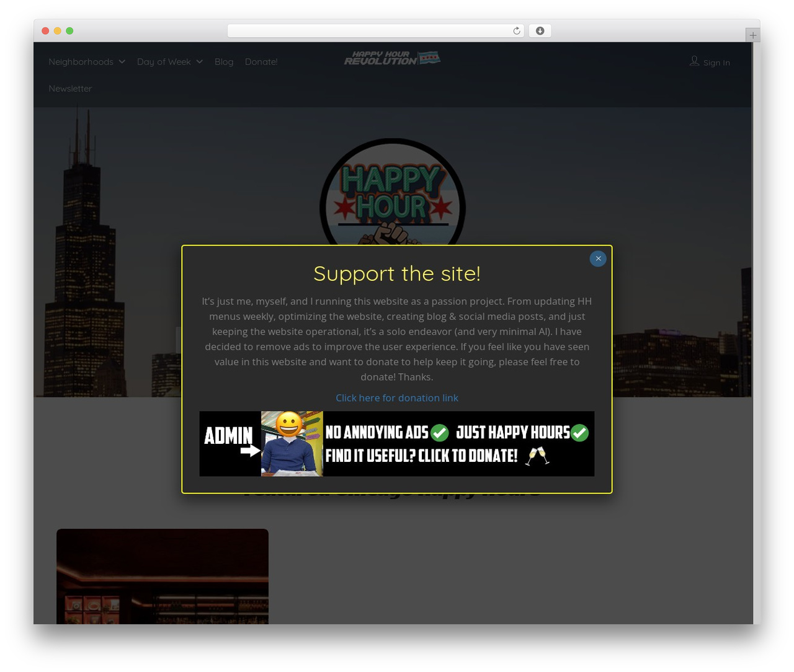The image size is (794, 672).
Task: Click the red window close button
Action: click(x=45, y=31)
